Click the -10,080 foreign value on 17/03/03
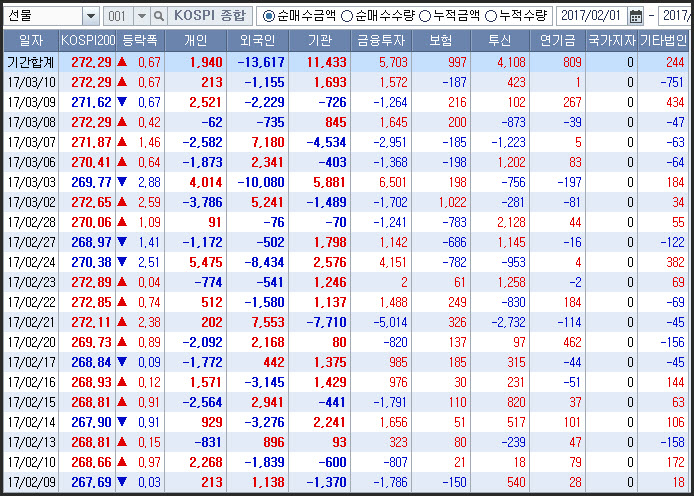 point(261,182)
